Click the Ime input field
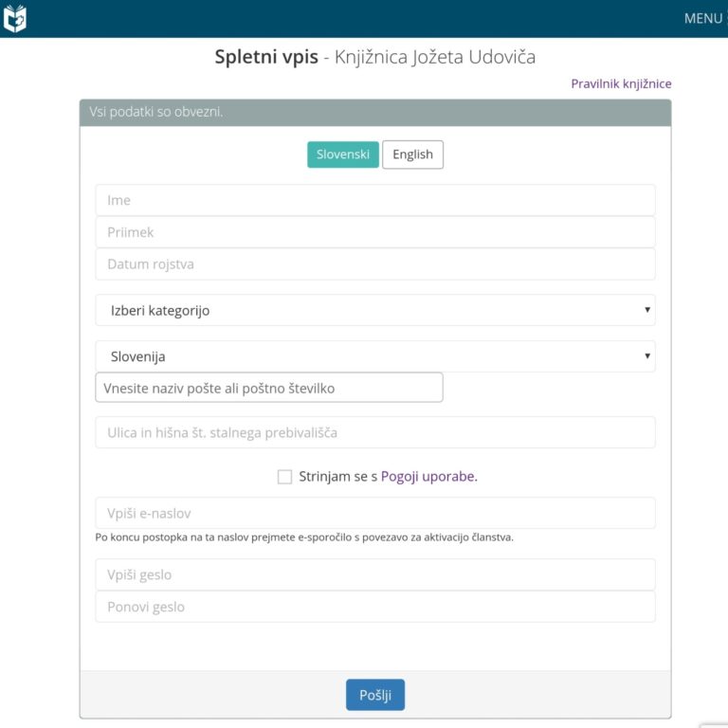 tap(375, 200)
